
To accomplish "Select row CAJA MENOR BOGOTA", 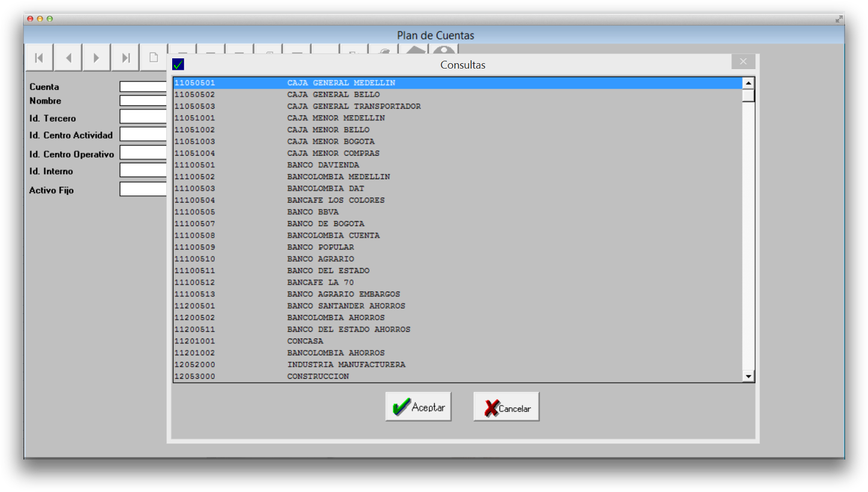I will pos(457,141).
